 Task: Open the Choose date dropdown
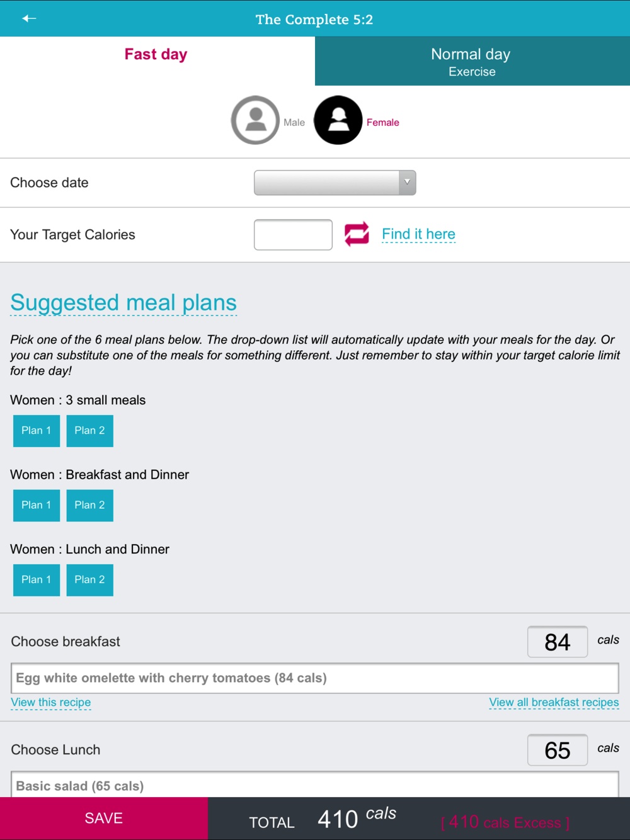(x=335, y=183)
